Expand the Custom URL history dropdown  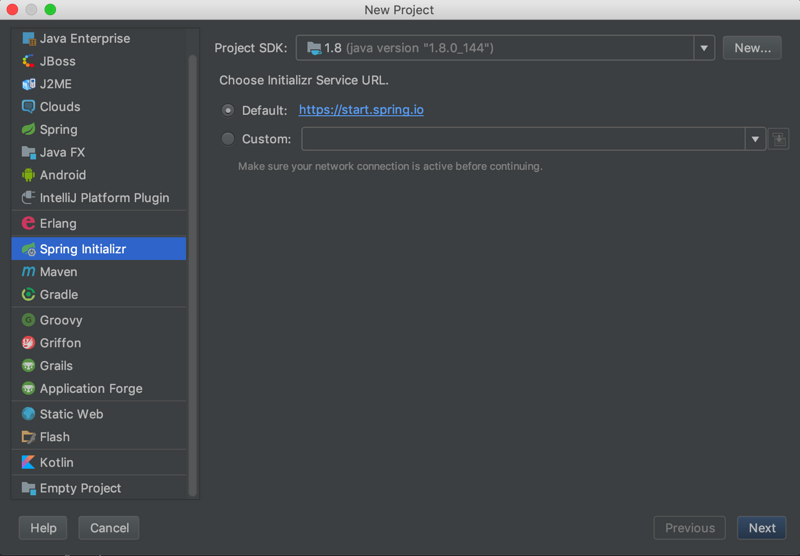pyautogui.click(x=755, y=139)
